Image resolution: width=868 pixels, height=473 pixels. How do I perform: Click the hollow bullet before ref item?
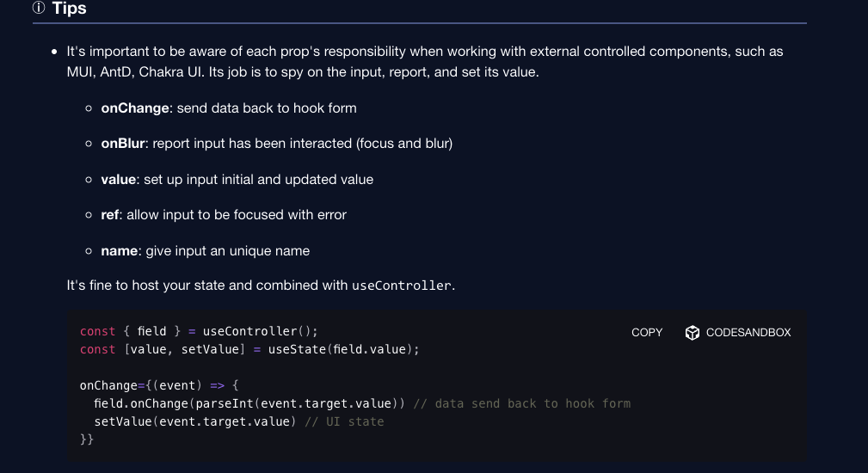pos(89,215)
